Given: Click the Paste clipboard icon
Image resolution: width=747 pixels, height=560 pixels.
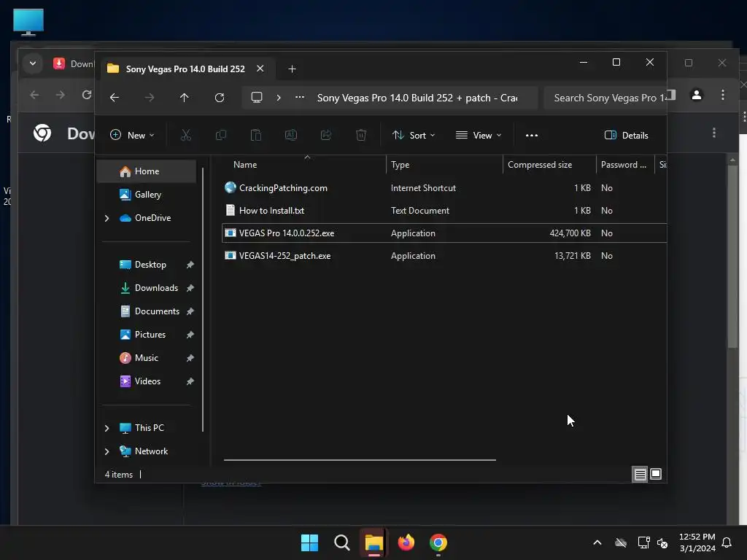Looking at the screenshot, I should pos(256,135).
